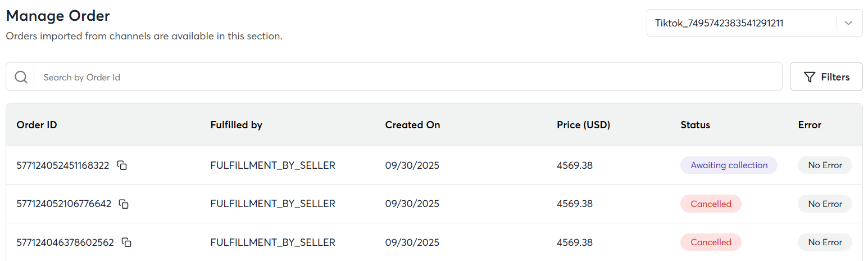Copy order ID 577124052106776642
The image size is (868, 261).
[124, 204]
